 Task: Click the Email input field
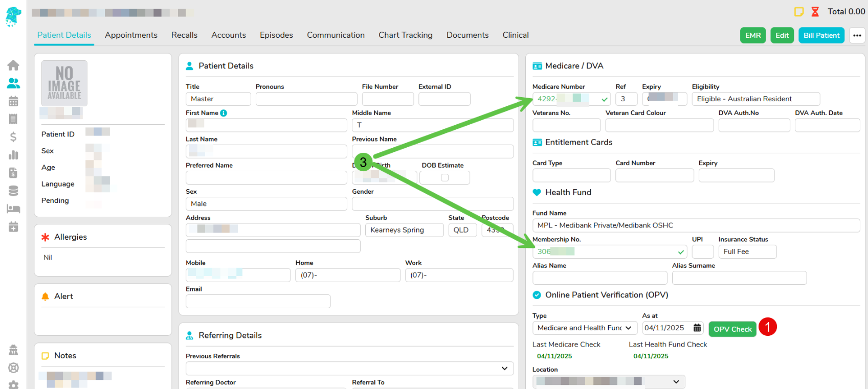coord(258,302)
